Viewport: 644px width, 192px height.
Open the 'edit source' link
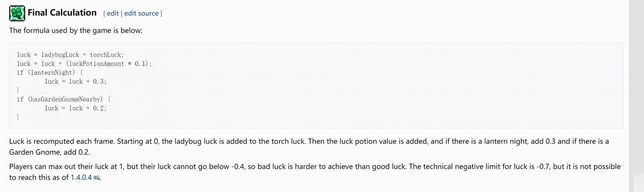tap(141, 13)
